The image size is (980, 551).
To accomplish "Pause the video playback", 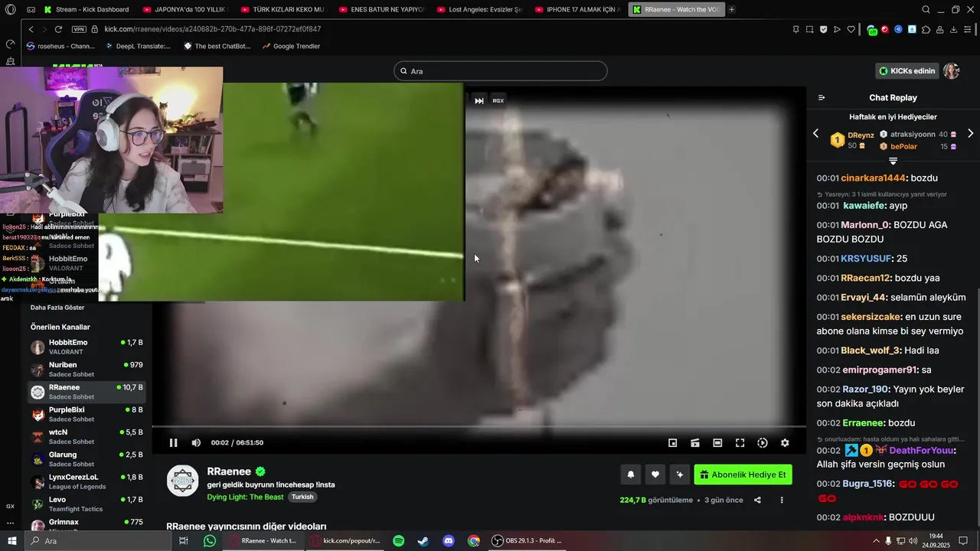I will [174, 442].
